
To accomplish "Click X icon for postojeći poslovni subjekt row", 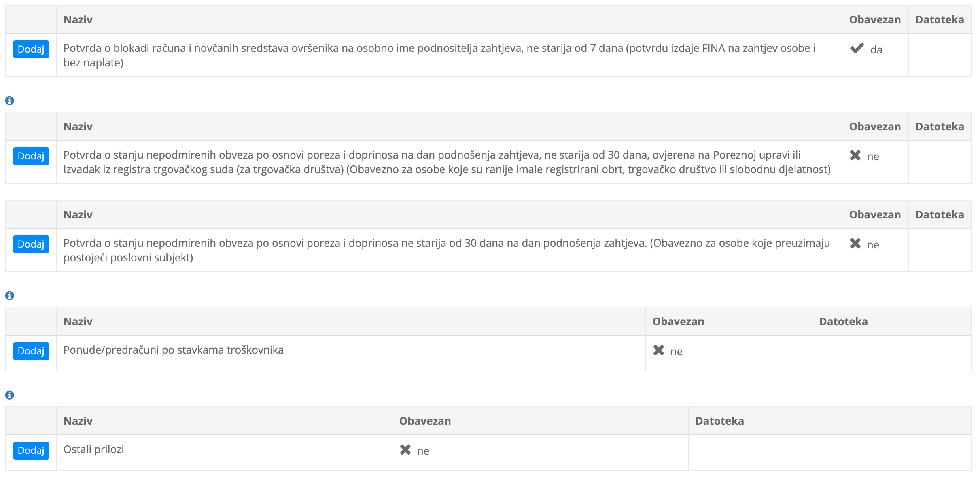I will (855, 244).
